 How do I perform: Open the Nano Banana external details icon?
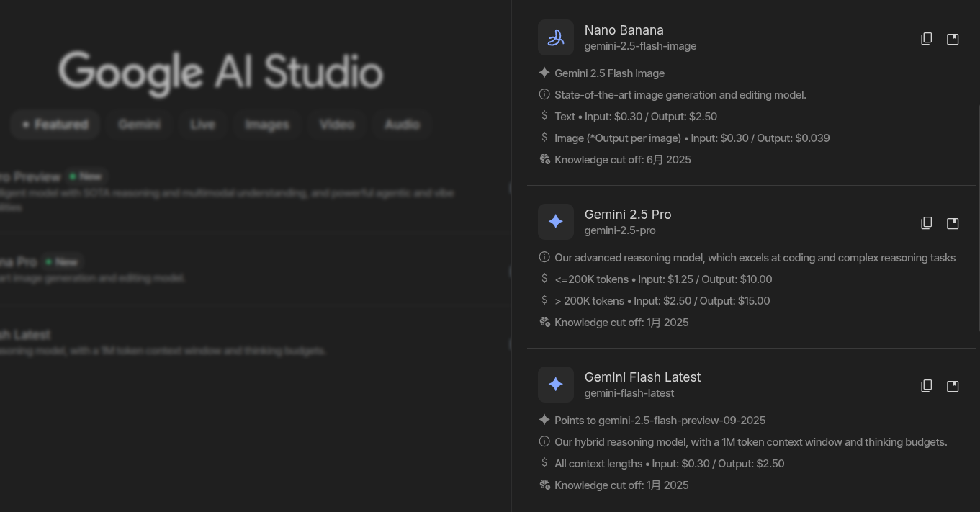coord(953,39)
